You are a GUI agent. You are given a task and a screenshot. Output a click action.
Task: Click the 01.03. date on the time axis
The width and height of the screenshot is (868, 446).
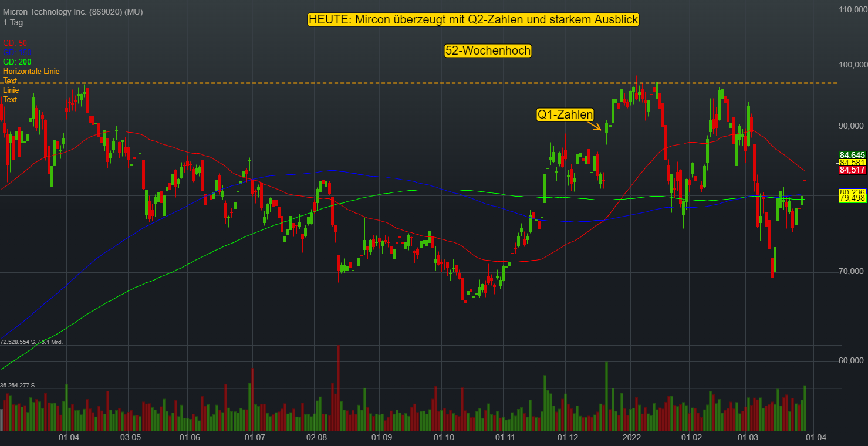tap(749, 438)
